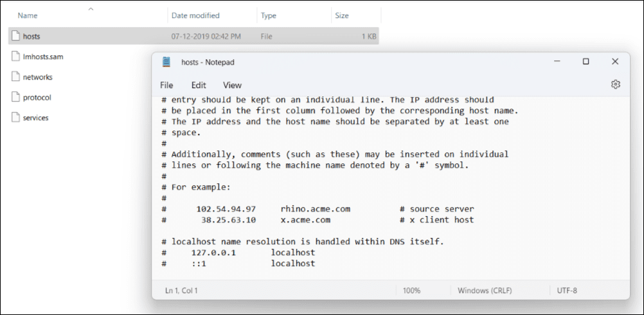Click line starting '# Additionally, comments'
The width and height of the screenshot is (644, 315).
tap(335, 154)
